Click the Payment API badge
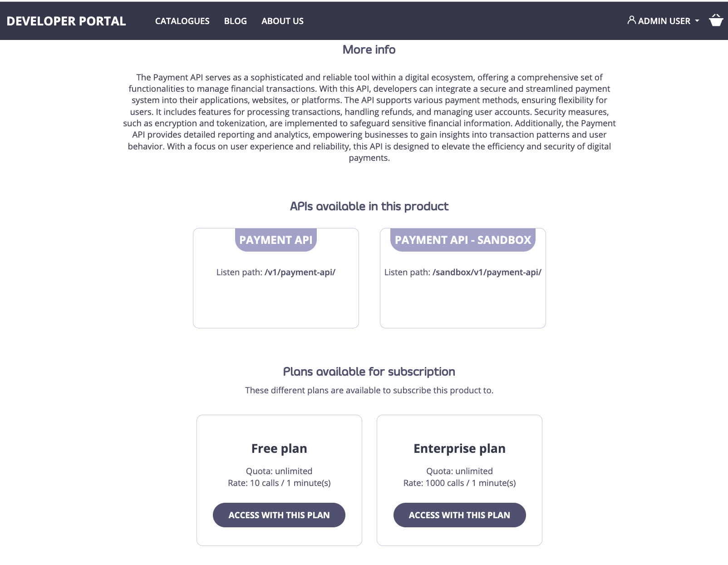This screenshot has height=565, width=728. (x=276, y=240)
